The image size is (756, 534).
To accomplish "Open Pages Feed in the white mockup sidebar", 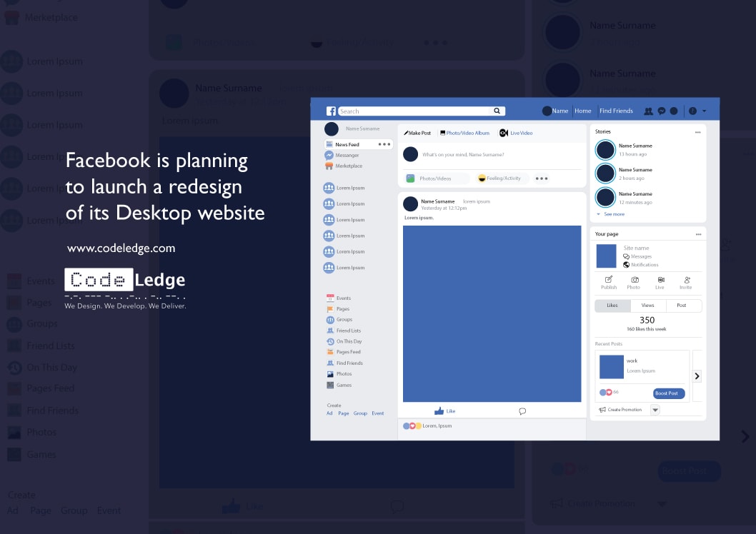I will [x=344, y=352].
